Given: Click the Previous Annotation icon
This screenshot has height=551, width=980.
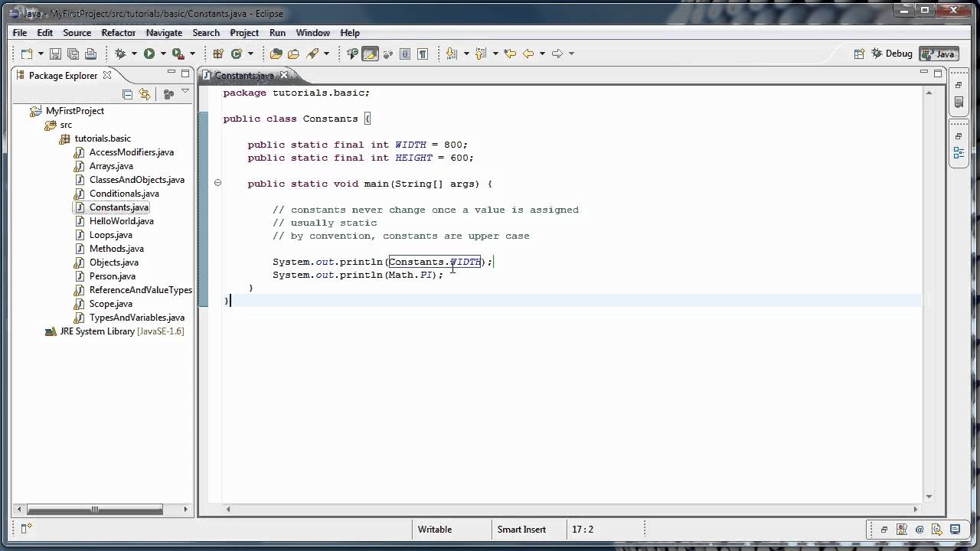Looking at the screenshot, I should click(481, 54).
